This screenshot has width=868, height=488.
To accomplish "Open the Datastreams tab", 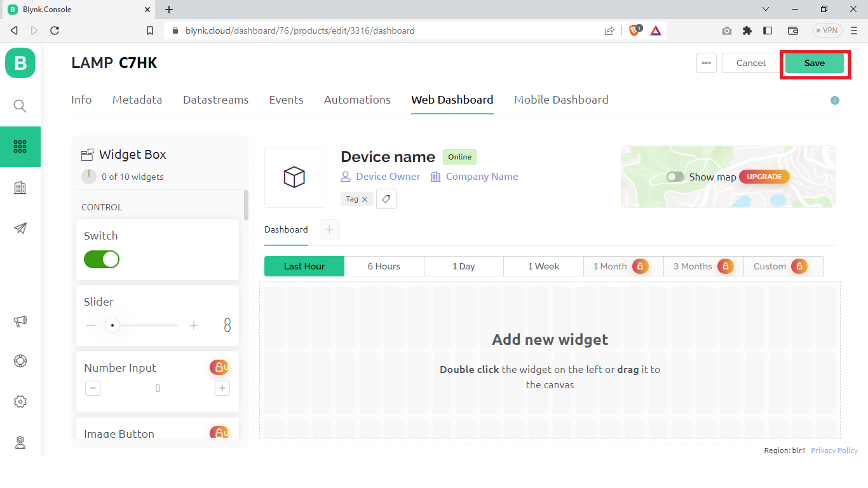I will pyautogui.click(x=215, y=100).
